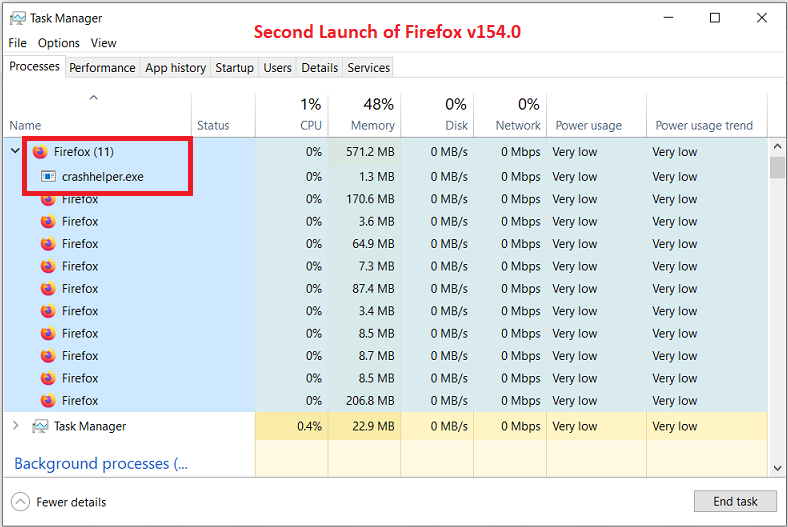This screenshot has height=527, width=788.
Task: Click the scrollbar up arrow
Action: [777, 147]
